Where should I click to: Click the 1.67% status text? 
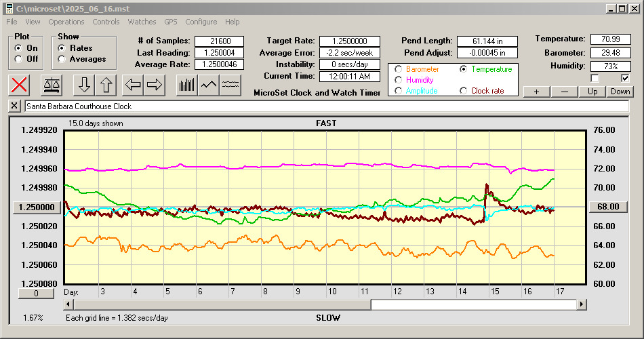33,317
